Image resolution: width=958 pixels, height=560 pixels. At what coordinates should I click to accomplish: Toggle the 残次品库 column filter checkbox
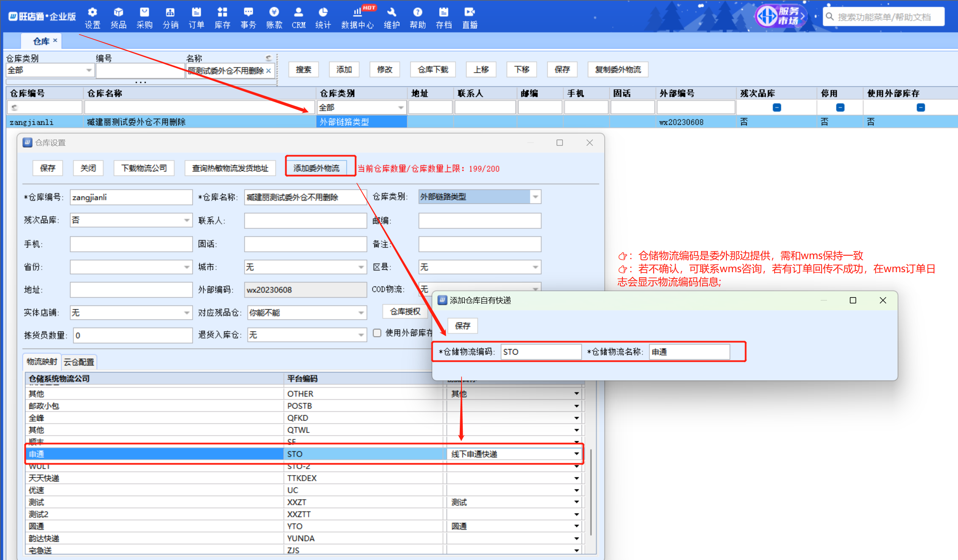point(777,108)
